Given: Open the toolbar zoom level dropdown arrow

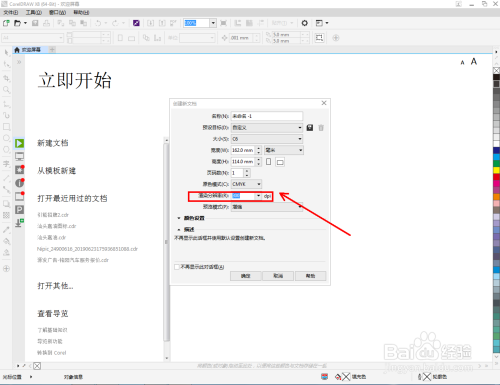Looking at the screenshot, I should pyautogui.click(x=213, y=23).
